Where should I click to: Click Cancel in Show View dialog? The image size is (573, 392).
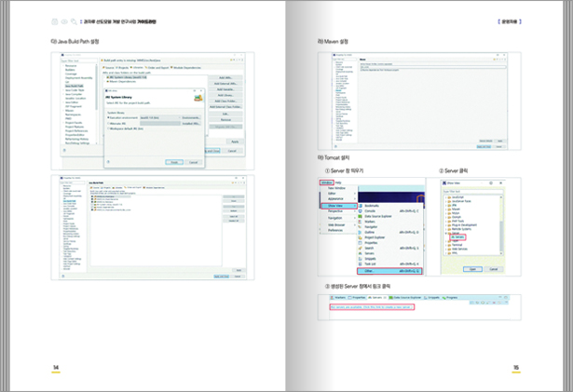pyautogui.click(x=494, y=269)
